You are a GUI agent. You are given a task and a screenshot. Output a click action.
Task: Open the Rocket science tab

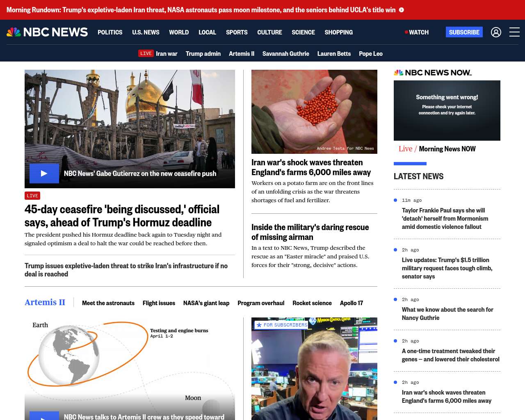coord(312,303)
